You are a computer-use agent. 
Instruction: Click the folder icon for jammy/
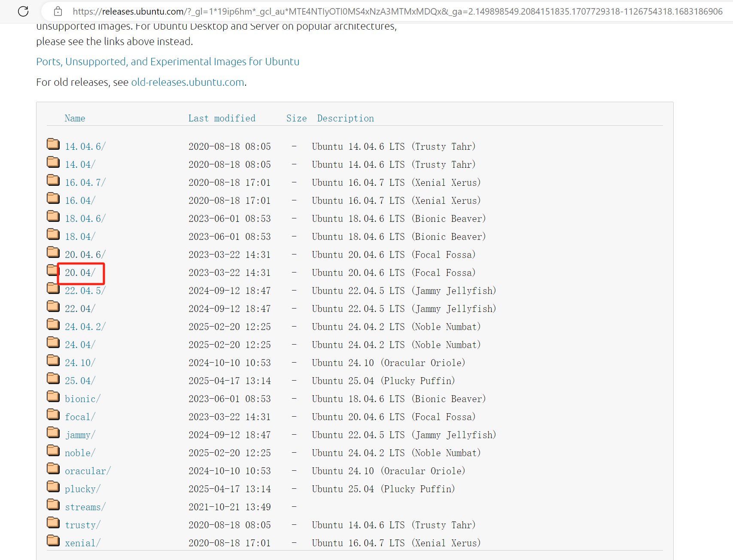[x=53, y=432]
